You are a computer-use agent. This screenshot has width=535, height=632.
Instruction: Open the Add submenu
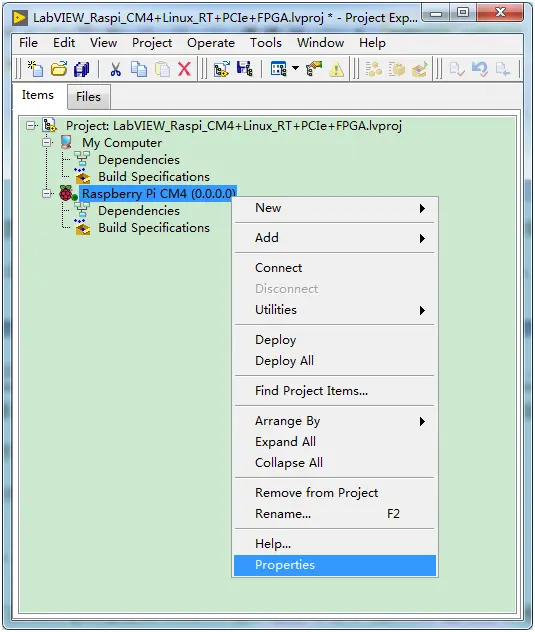[335, 238]
